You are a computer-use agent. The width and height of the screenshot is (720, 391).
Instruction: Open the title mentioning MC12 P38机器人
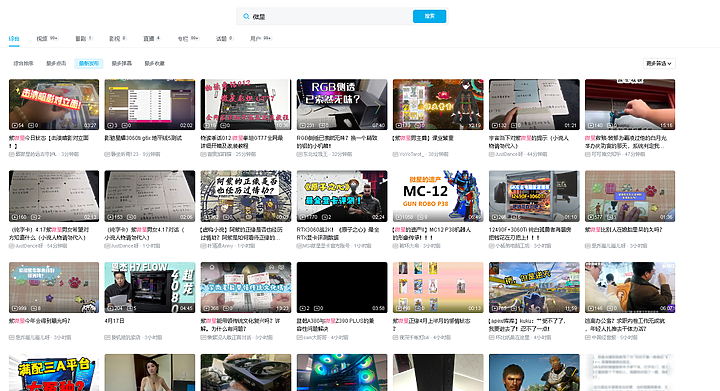point(432,234)
